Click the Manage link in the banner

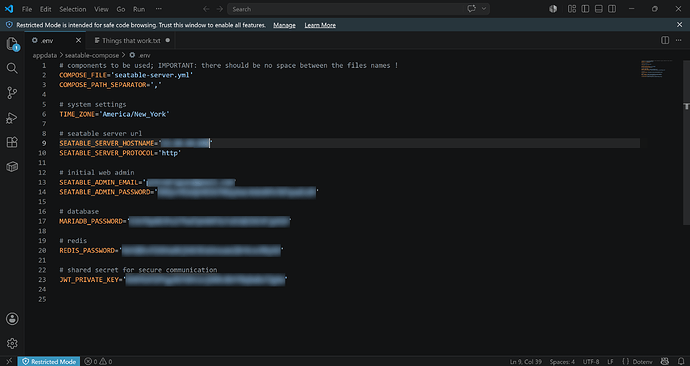pos(284,25)
